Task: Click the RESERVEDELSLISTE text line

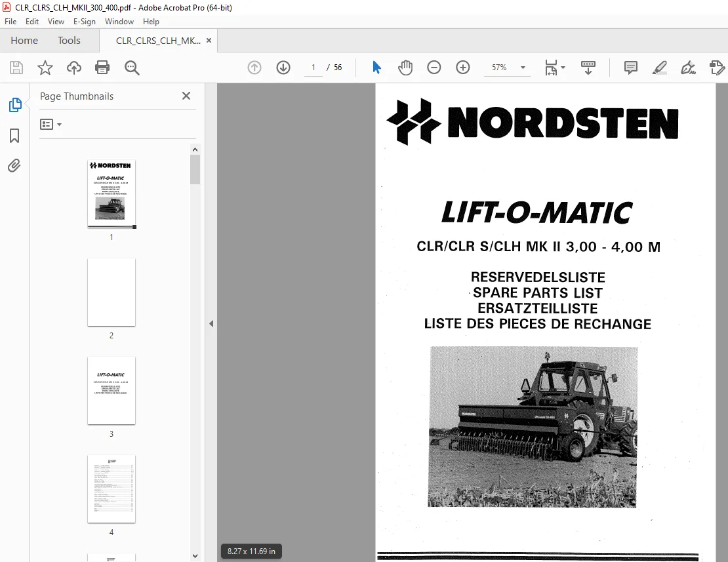Action: (x=538, y=277)
